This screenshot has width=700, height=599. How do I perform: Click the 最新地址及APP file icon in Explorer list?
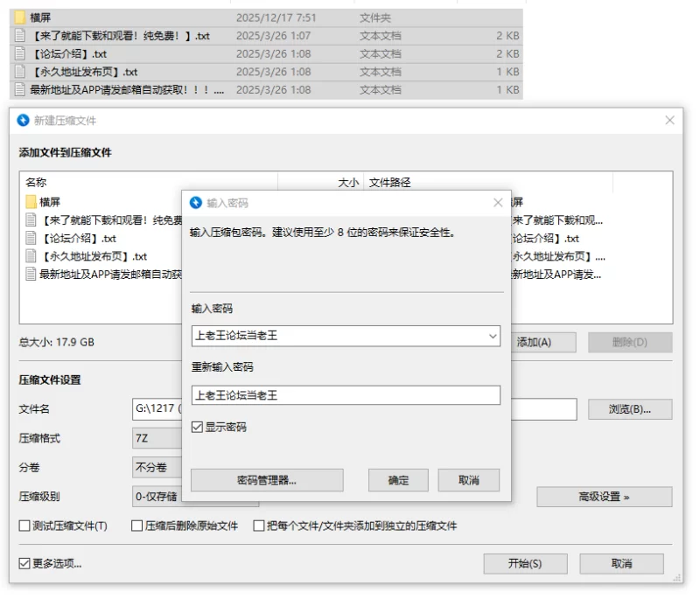pyautogui.click(x=19, y=90)
